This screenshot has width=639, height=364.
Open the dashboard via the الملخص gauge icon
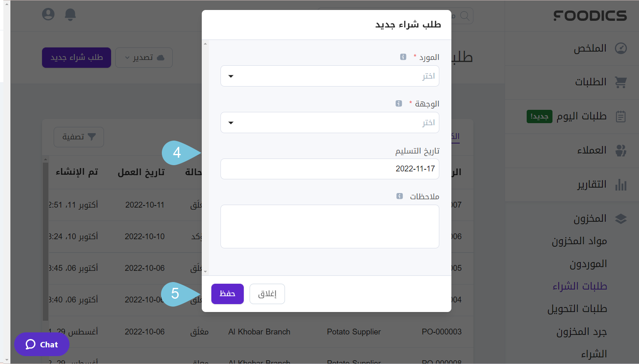[x=621, y=48]
